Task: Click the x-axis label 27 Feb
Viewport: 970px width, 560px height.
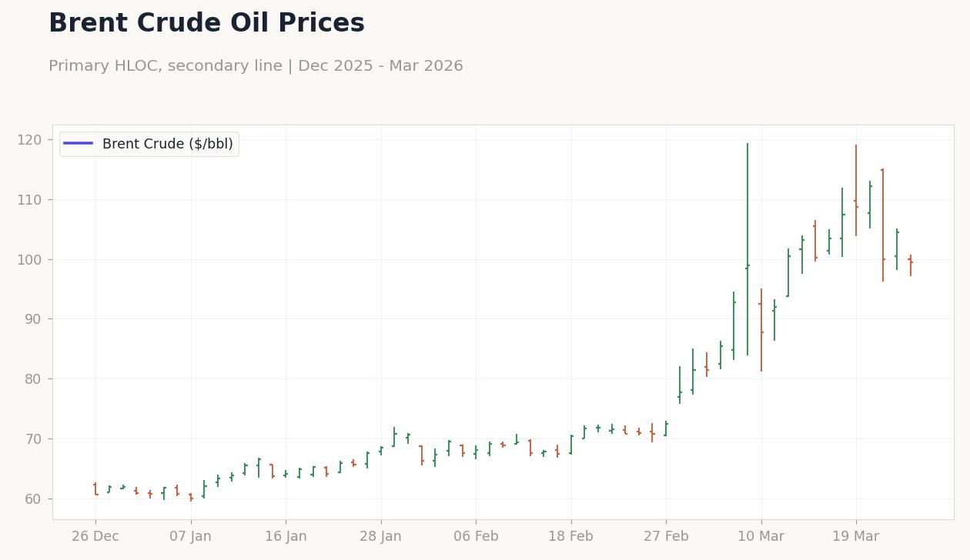Action: (666, 537)
